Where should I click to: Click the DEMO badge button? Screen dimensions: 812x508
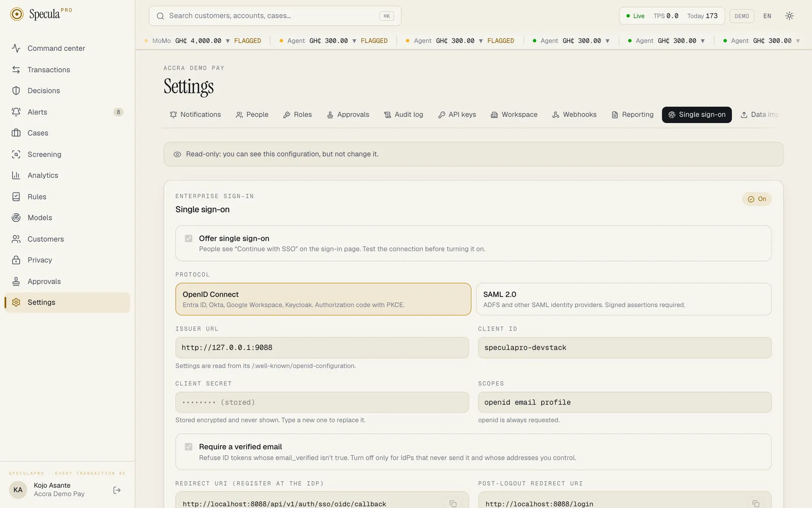741,16
